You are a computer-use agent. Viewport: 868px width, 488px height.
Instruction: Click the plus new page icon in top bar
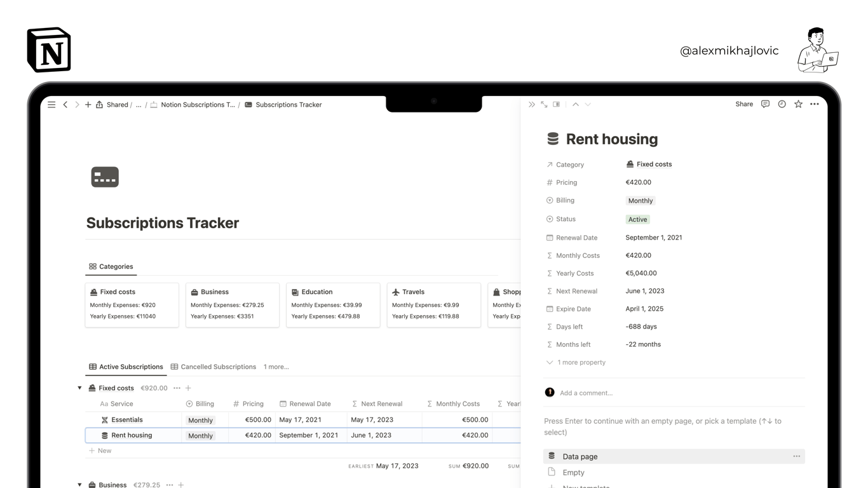click(88, 105)
